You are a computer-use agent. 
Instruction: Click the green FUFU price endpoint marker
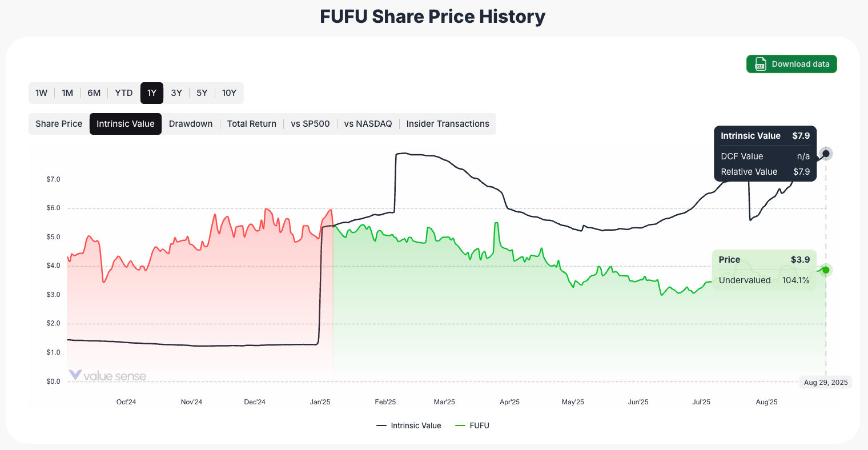(825, 270)
